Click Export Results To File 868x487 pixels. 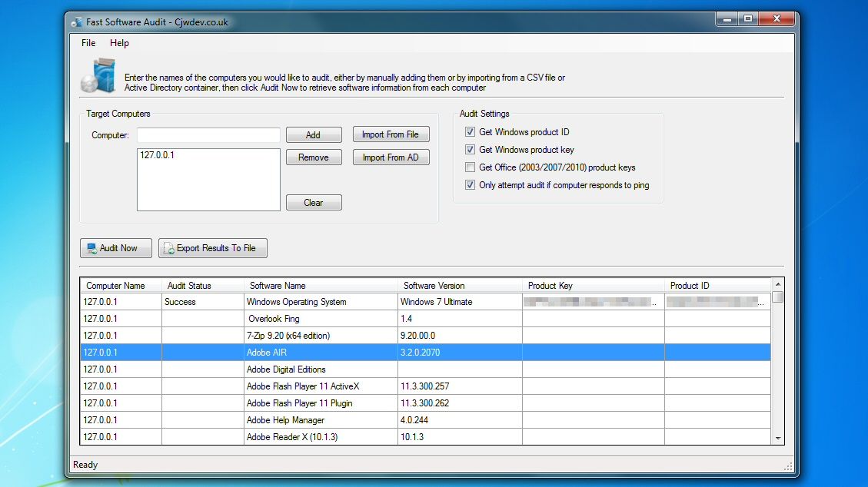click(x=212, y=247)
